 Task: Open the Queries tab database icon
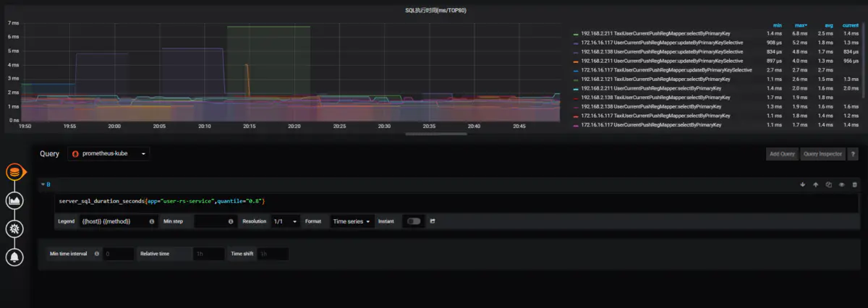14,172
